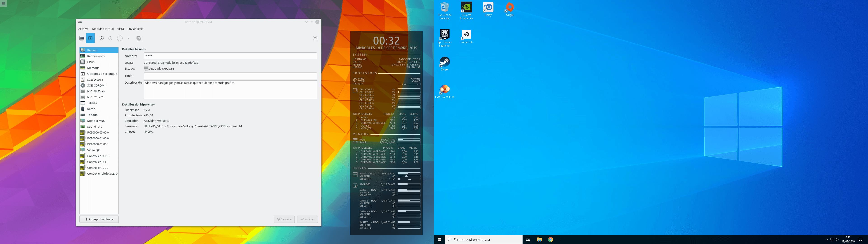868x244 pixels.
Task: Switch to the graphical console view
Action: pos(82,38)
